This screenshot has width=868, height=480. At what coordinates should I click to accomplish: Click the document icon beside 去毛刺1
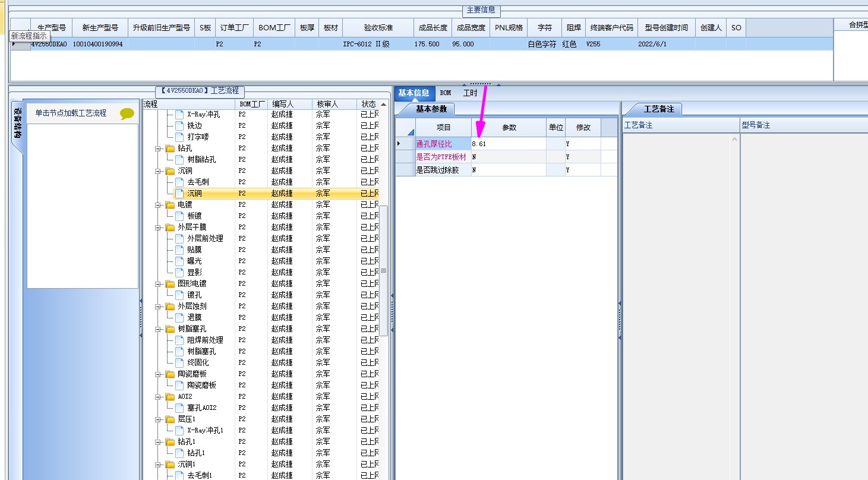tap(179, 475)
